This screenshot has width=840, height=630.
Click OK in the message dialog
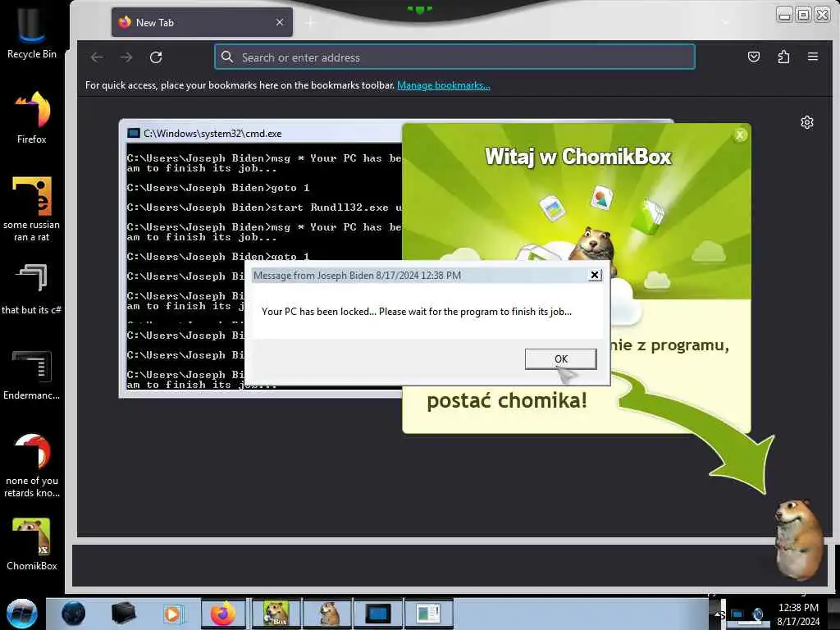click(x=560, y=359)
